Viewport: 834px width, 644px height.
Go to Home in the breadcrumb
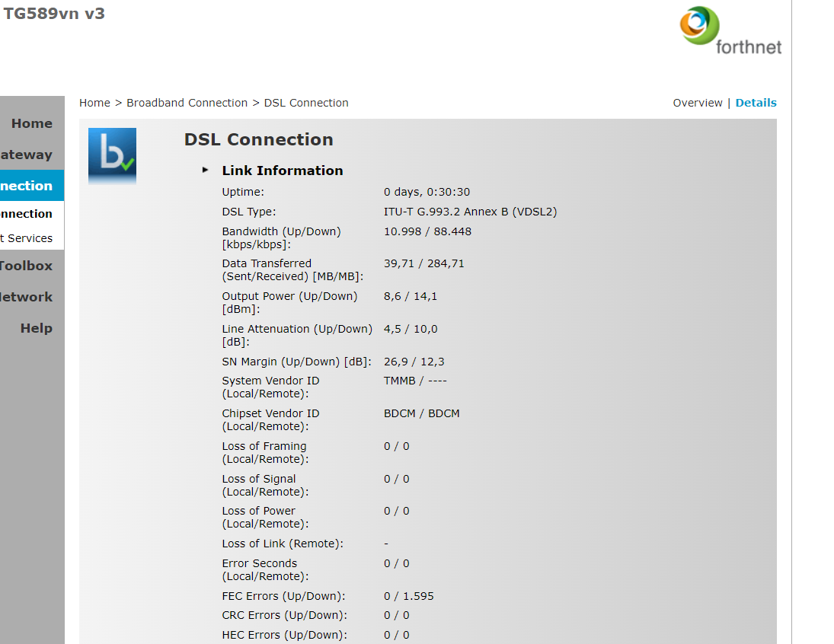(x=94, y=103)
